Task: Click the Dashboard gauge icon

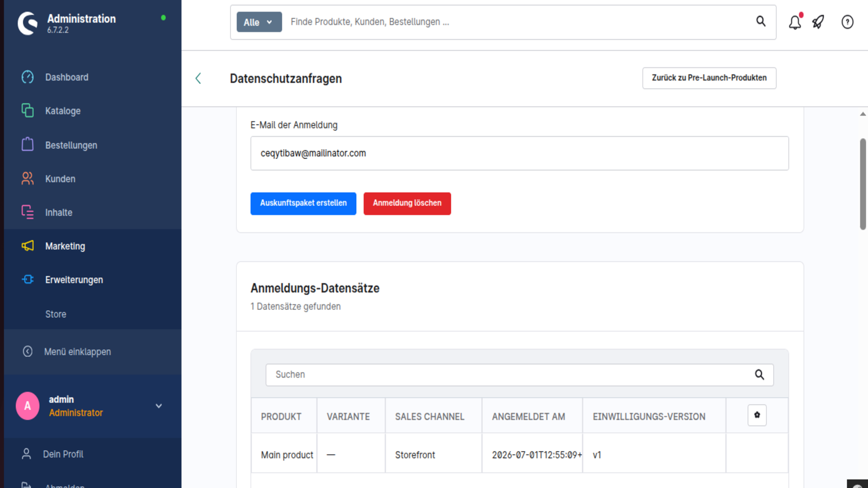Action: tap(28, 77)
